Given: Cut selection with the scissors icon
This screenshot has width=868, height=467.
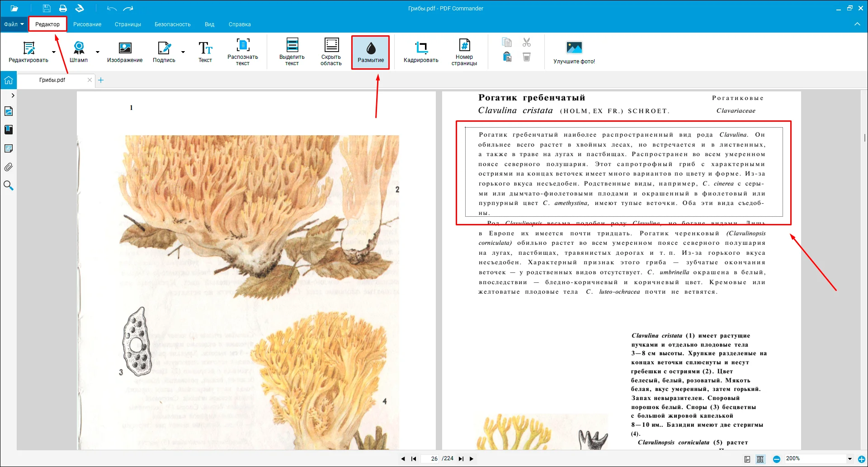Looking at the screenshot, I should 527,42.
